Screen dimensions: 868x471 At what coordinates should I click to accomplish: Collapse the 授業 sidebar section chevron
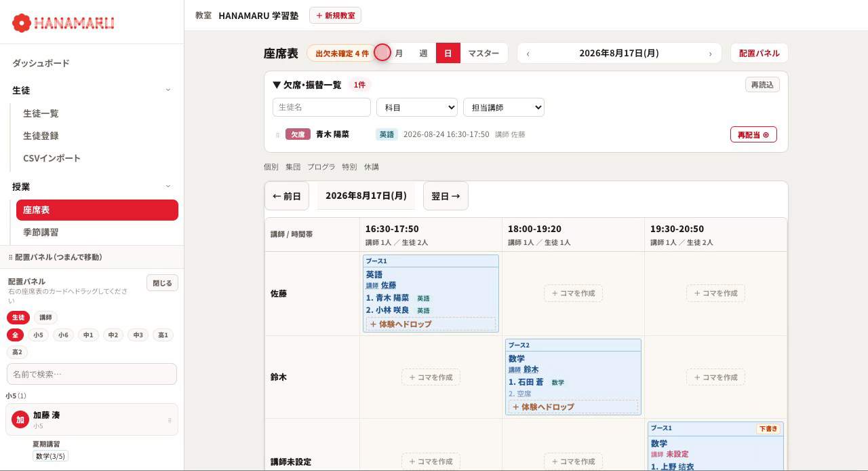pos(168,186)
